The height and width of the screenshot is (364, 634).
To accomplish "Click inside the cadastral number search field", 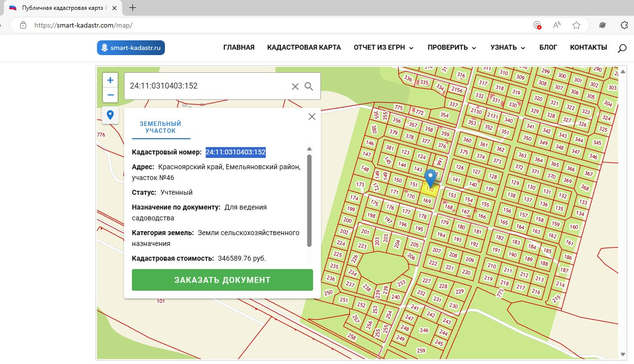I will [x=207, y=86].
